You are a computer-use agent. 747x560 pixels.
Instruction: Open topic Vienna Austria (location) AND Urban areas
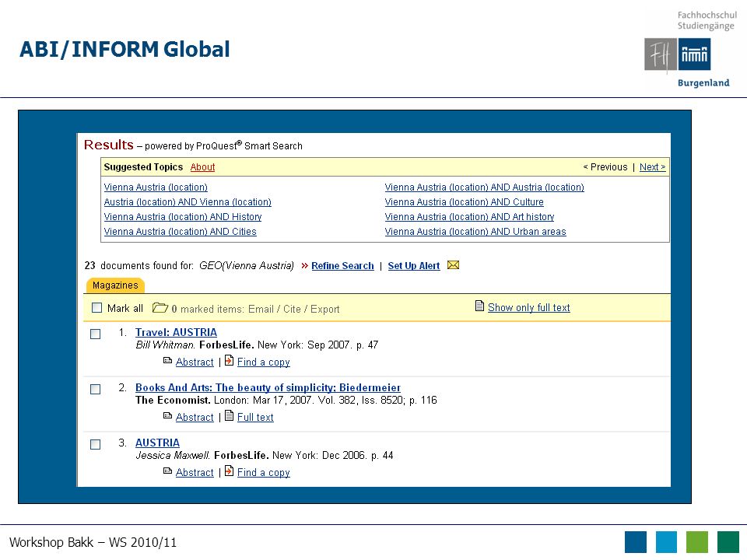click(x=475, y=232)
